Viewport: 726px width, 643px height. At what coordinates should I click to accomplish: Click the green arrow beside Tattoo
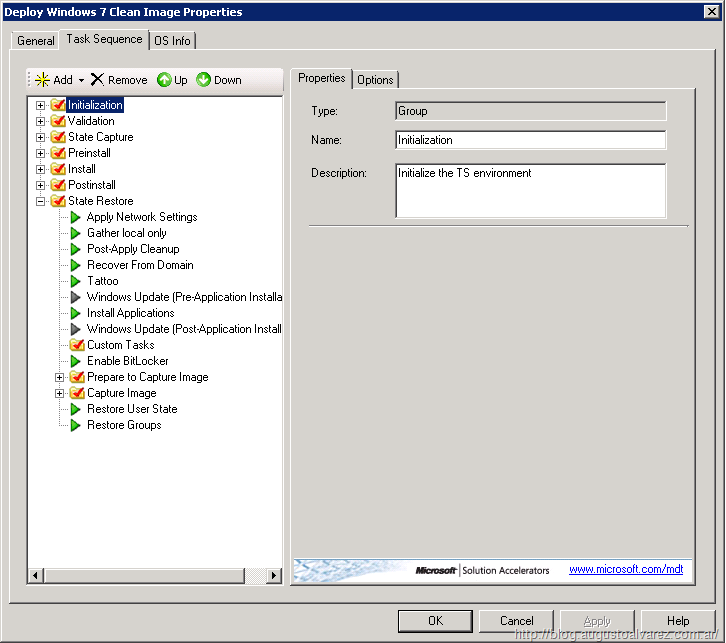point(76,281)
